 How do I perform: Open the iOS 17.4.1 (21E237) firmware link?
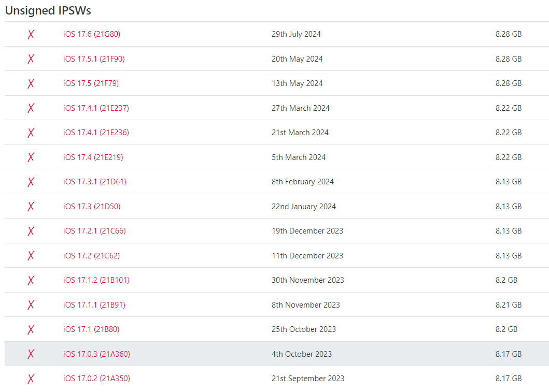tap(96, 108)
